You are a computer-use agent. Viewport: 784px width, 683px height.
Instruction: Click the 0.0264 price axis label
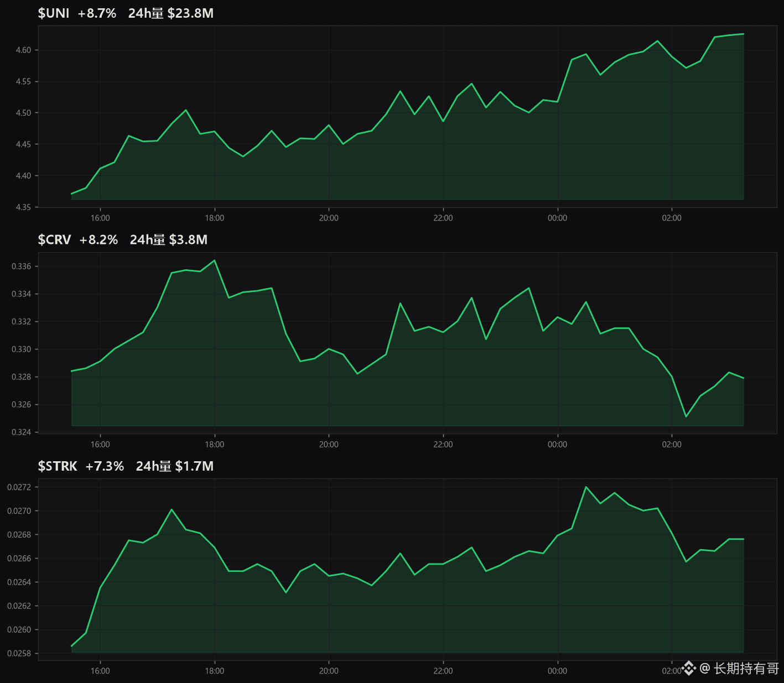19,582
